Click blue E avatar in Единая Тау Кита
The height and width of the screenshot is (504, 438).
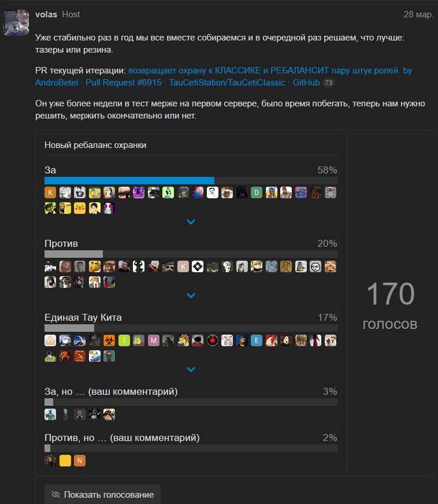point(257,340)
